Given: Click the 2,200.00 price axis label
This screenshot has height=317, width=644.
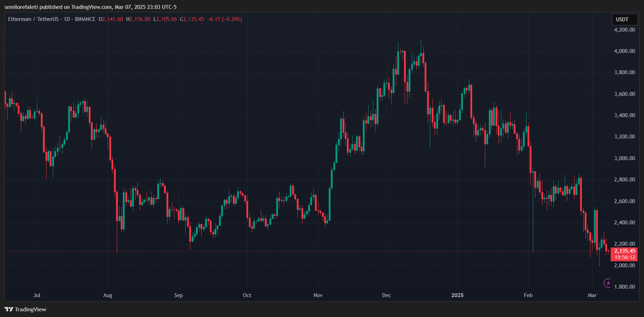Looking at the screenshot, I should tap(624, 244).
